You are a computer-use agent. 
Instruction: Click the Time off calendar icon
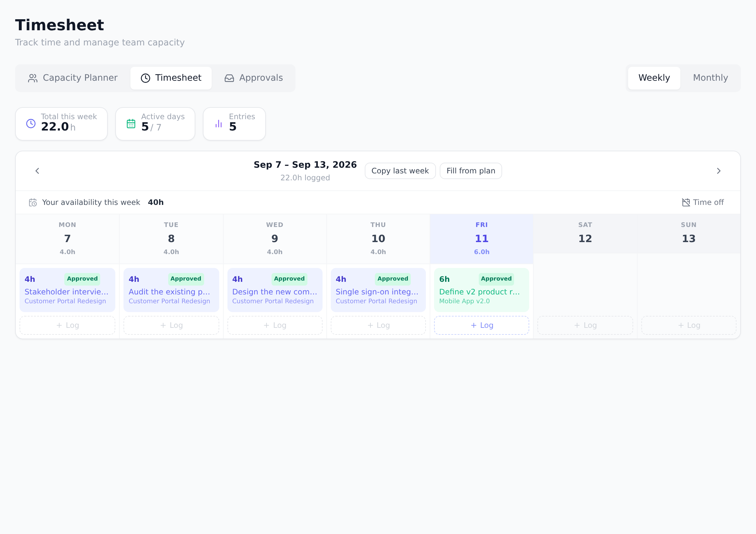coord(686,203)
